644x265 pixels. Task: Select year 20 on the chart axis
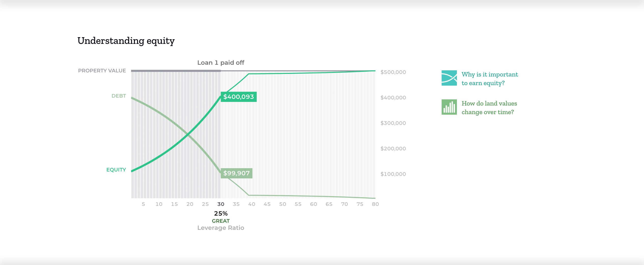pos(190,204)
